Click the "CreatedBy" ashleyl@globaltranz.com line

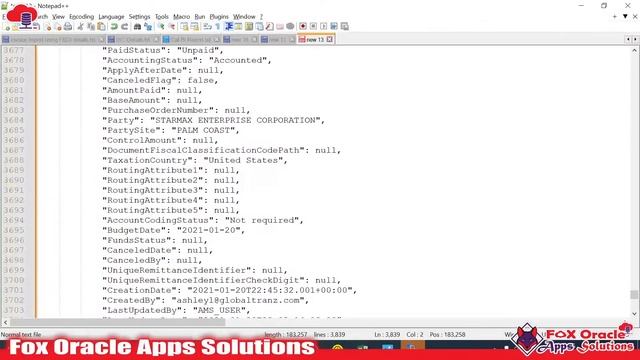click(206, 300)
